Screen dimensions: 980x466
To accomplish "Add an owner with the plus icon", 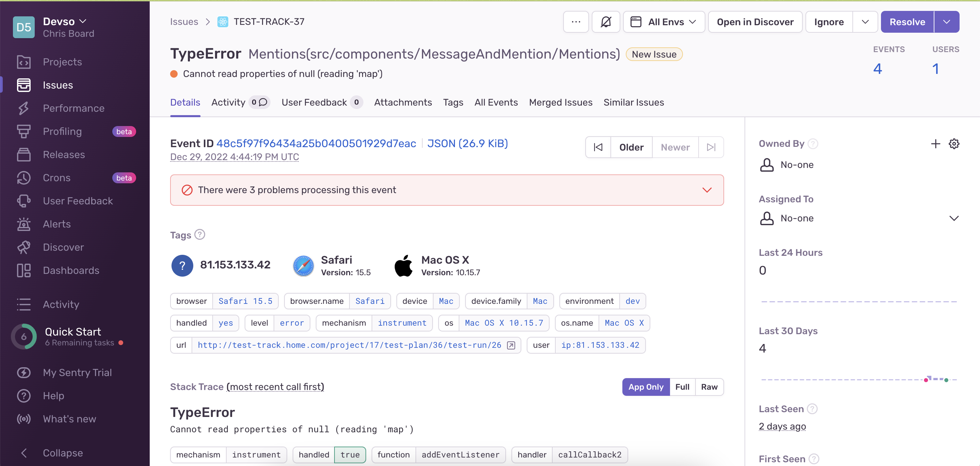I will click(935, 144).
